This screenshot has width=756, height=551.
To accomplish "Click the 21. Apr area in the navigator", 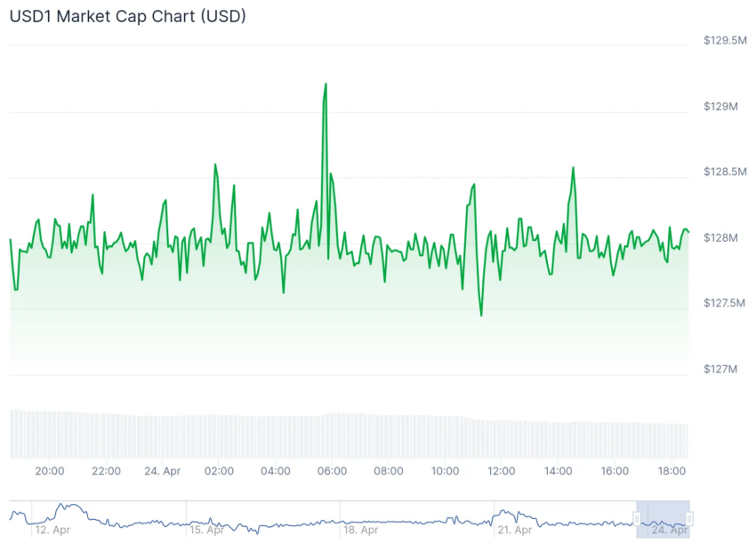I will (514, 530).
